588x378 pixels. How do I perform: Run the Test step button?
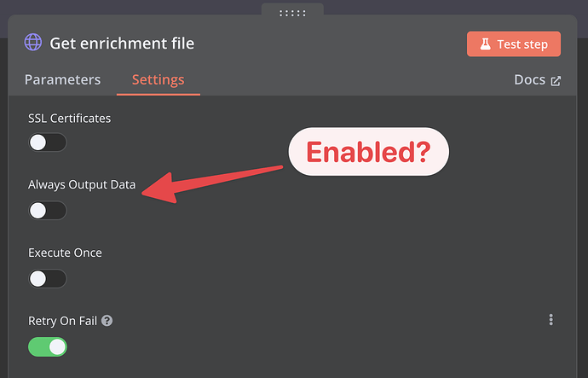[514, 44]
